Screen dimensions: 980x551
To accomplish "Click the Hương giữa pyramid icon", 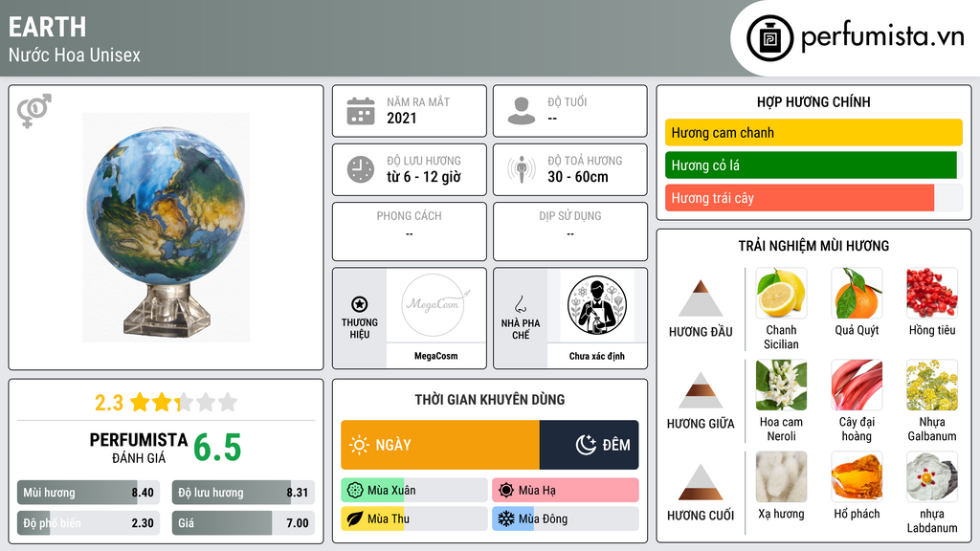I will pos(701,390).
